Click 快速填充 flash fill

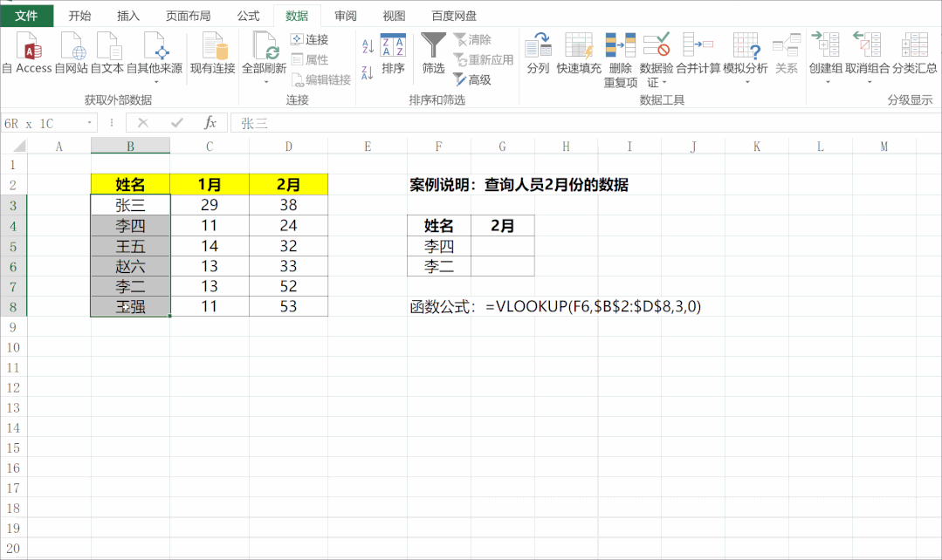pos(579,53)
